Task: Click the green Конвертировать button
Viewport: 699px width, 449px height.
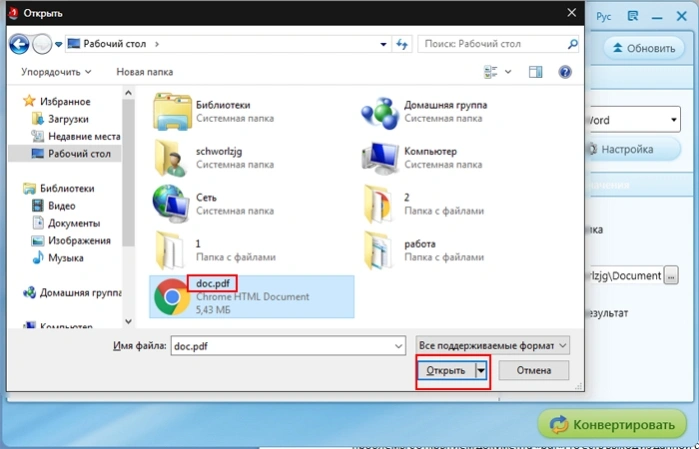Action: coord(612,424)
